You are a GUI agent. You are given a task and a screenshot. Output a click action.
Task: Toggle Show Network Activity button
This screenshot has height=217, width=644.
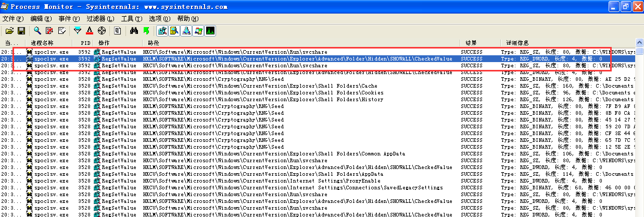(186, 31)
